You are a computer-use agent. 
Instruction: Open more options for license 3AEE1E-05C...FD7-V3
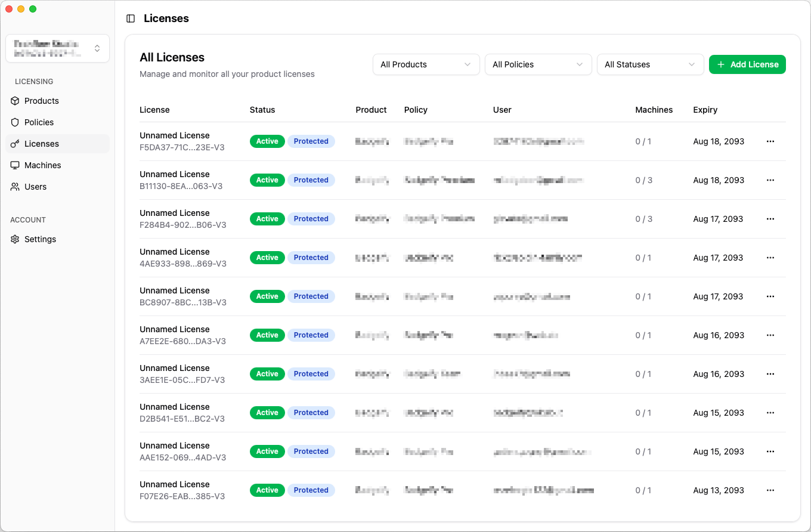pos(770,374)
